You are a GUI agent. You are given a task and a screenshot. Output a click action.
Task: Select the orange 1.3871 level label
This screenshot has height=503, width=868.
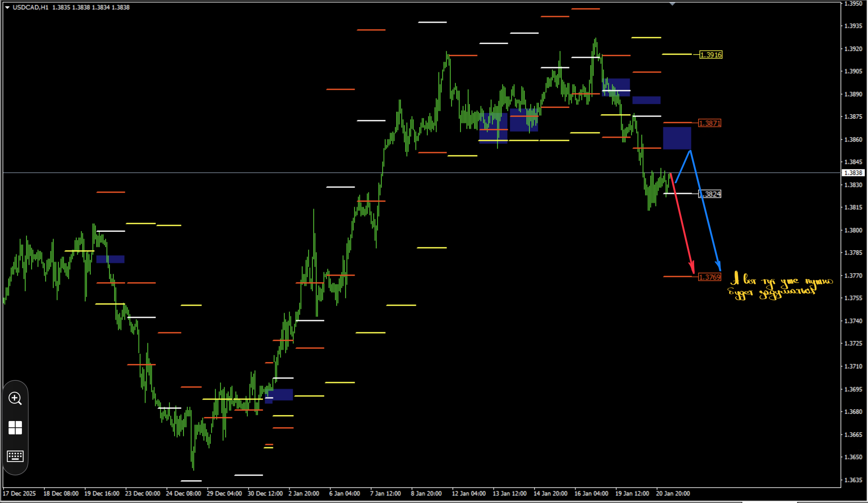click(709, 123)
